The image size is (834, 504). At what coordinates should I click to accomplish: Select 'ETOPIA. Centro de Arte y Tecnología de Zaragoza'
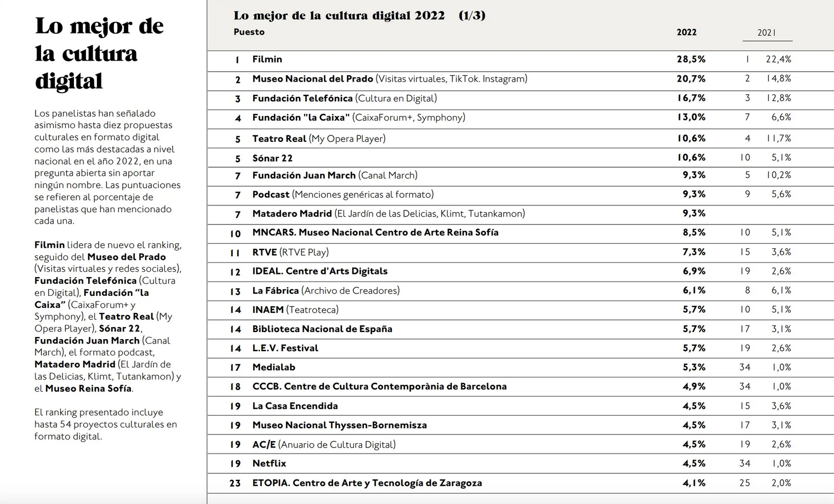367,483
